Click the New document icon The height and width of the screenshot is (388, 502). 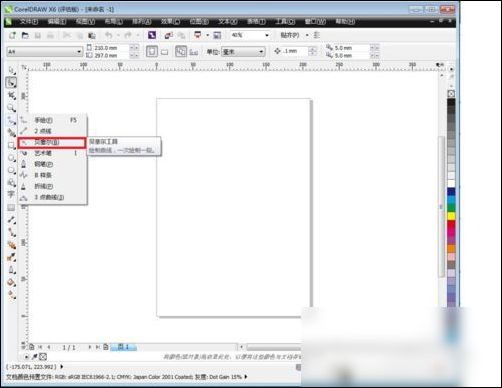point(12,35)
